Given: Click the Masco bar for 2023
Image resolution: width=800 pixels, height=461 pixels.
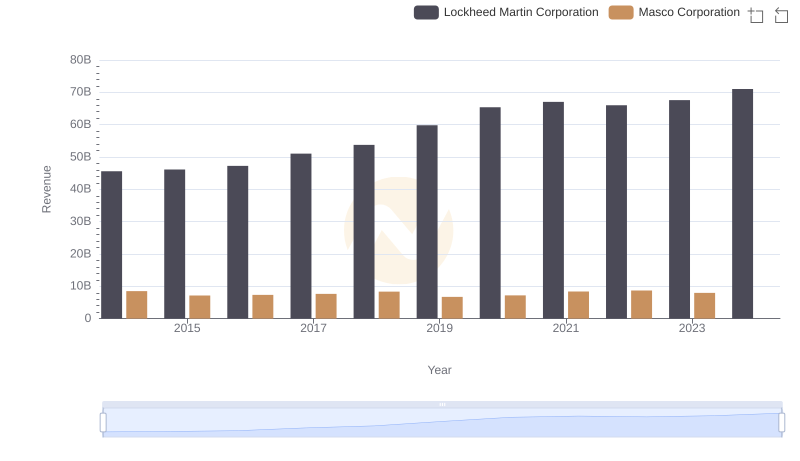Looking at the screenshot, I should 705,305.
